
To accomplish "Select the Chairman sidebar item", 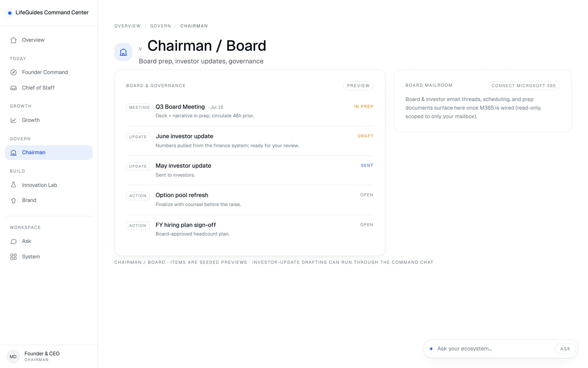I will 49,153.
